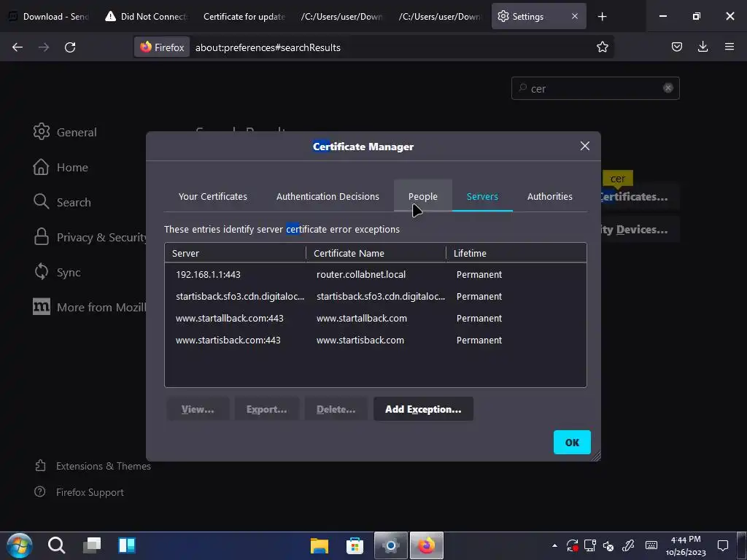Open Extensions & Themes link
The height and width of the screenshot is (560, 747).
(93, 466)
